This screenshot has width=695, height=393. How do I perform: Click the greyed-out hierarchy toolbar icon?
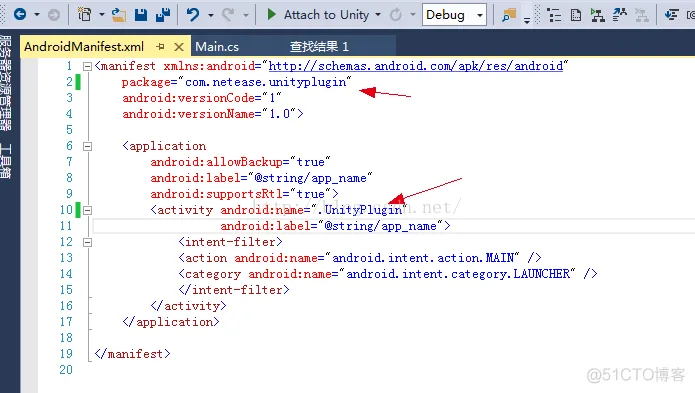coord(641,15)
